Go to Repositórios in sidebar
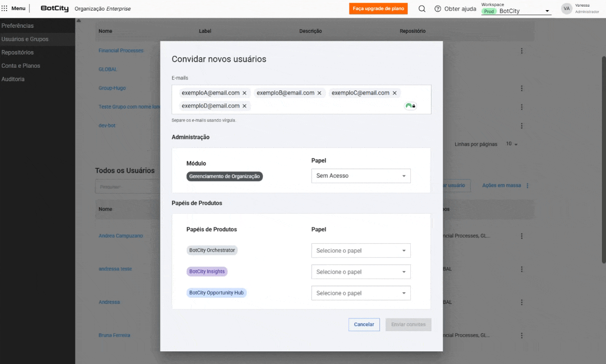Screen dimensions: 606x364 point(18,53)
